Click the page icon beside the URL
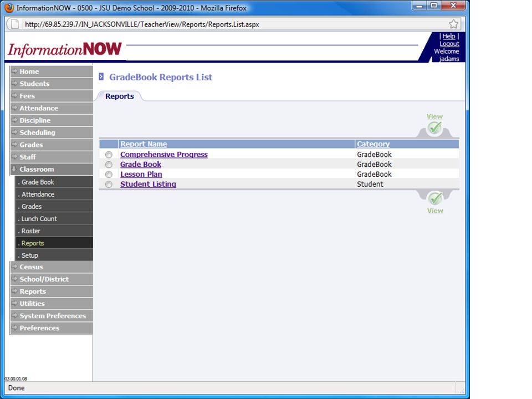Viewport: 532px width, 399px height. click(14, 24)
